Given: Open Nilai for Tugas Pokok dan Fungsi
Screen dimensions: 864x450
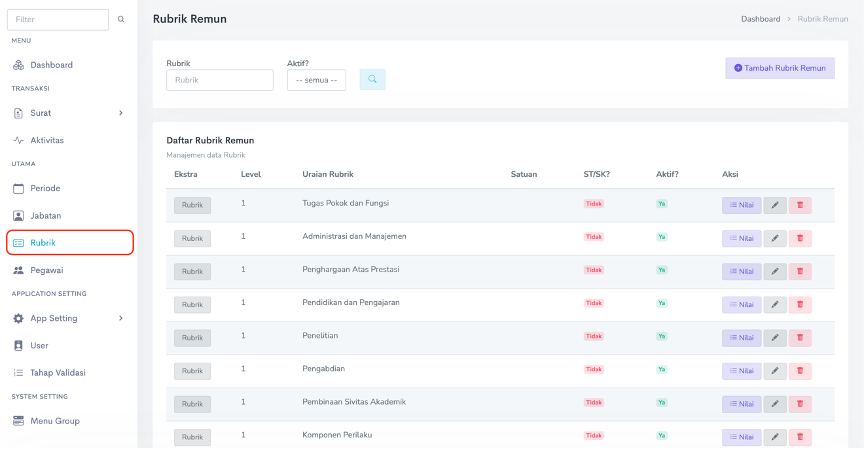Looking at the screenshot, I should point(742,205).
